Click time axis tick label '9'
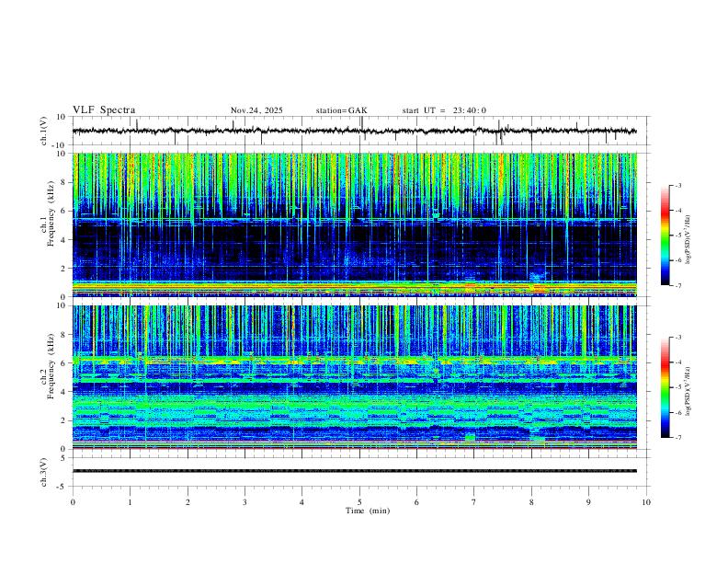 (x=588, y=502)
